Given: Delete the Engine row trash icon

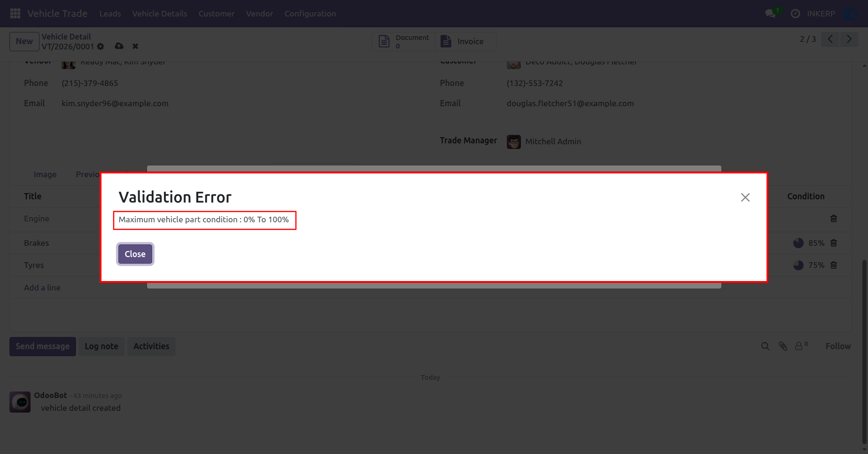Looking at the screenshot, I should pos(834,219).
